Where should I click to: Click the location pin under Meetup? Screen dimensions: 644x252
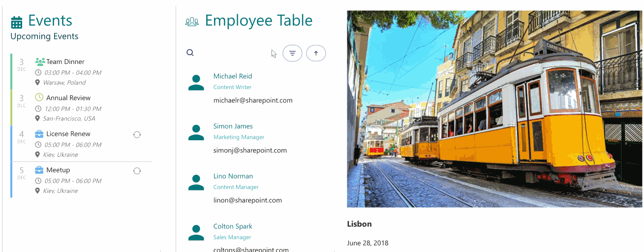(x=37, y=190)
